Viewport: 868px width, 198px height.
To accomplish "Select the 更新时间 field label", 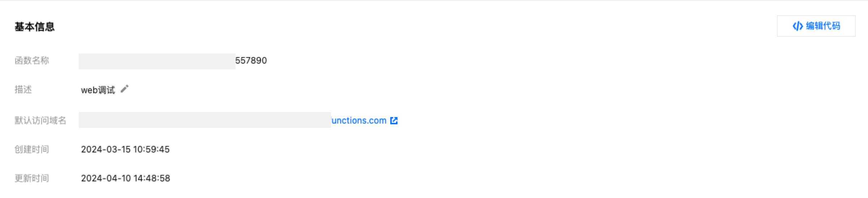I will tap(31, 178).
